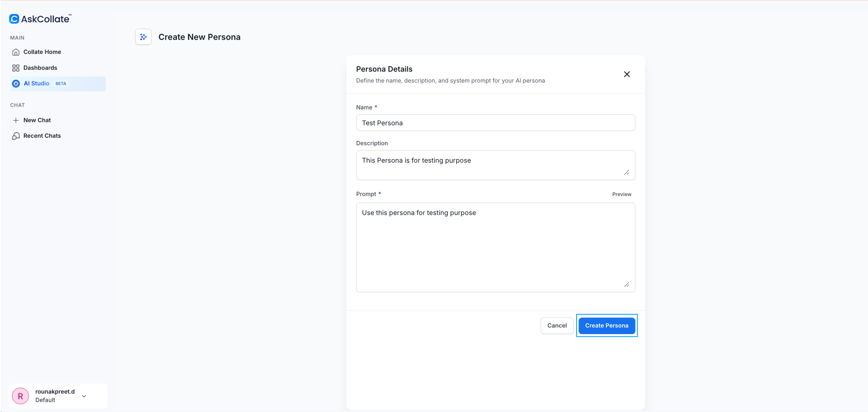Toggle the prompt Preview mode
The width and height of the screenshot is (868, 412).
pyautogui.click(x=621, y=194)
